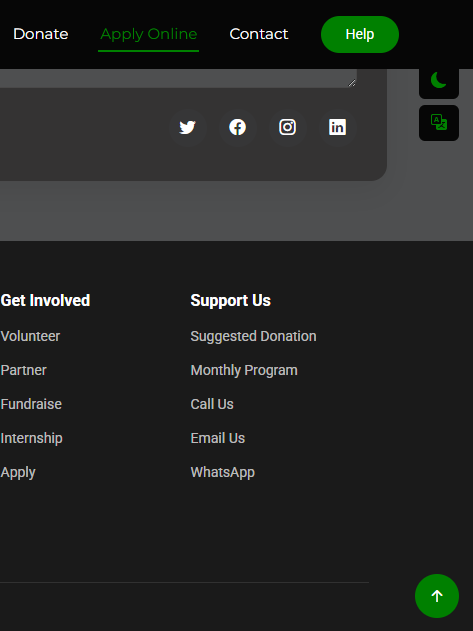473x631 pixels.
Task: Open the Suggested Donation link
Action: [253, 336]
